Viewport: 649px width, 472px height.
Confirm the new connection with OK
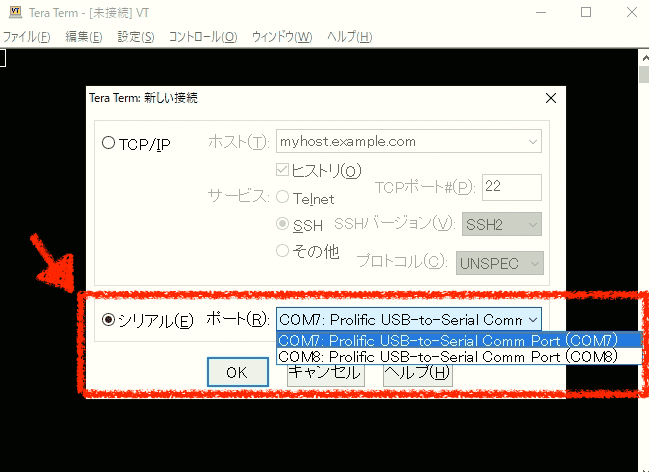tap(238, 372)
